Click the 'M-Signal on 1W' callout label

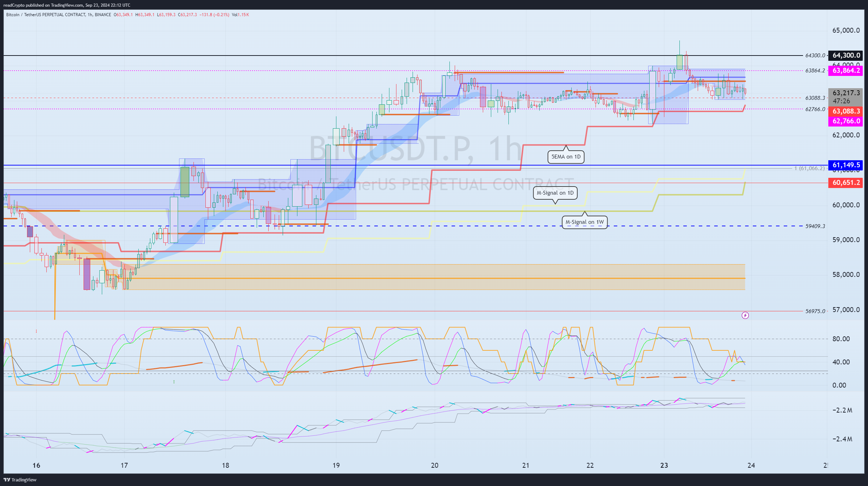click(585, 222)
